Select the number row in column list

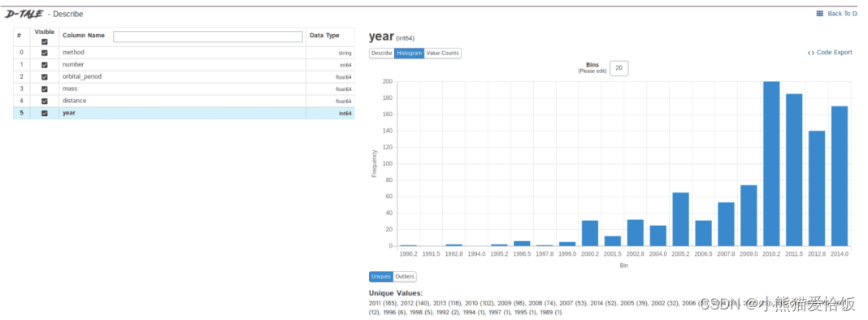click(184, 65)
